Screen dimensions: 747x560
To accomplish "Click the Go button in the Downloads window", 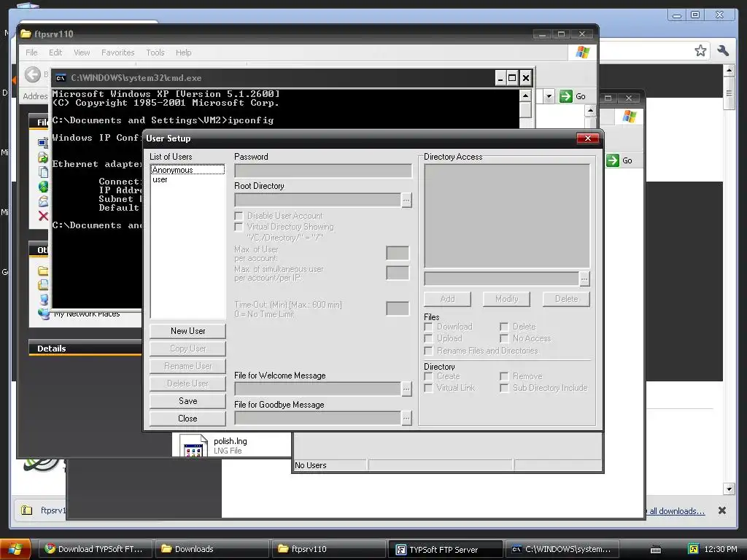I will [x=620, y=160].
